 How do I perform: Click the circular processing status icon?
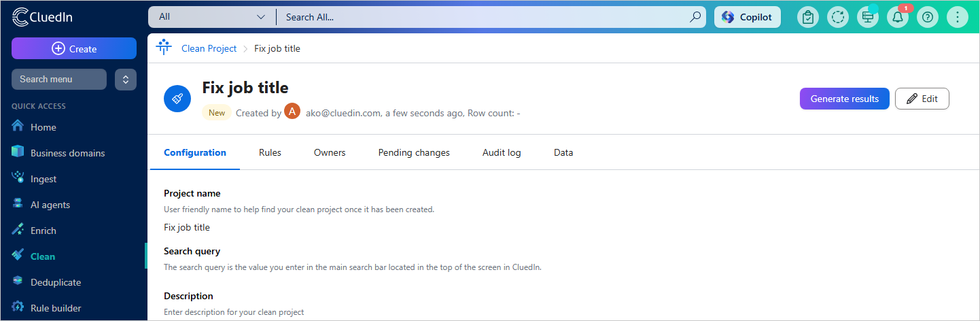click(x=838, y=17)
